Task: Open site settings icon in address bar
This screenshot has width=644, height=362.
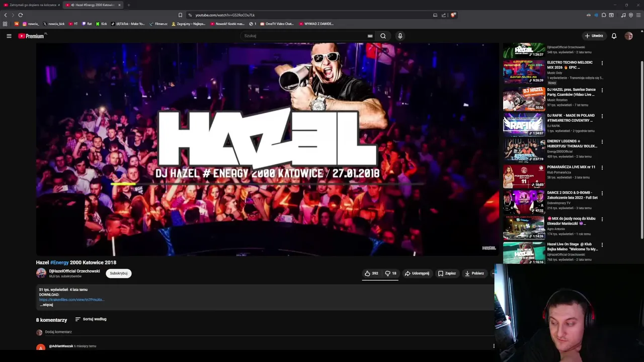Action: pyautogui.click(x=190, y=15)
